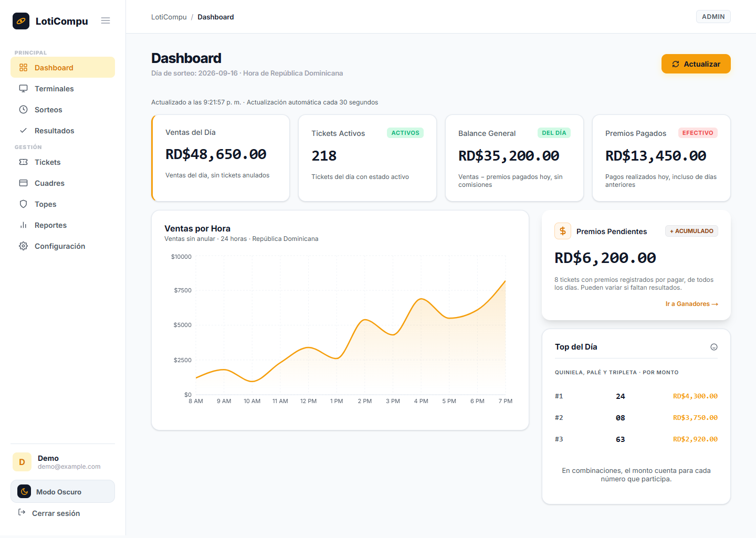Click the Resultados checkmark icon
756x538 pixels.
tap(23, 131)
